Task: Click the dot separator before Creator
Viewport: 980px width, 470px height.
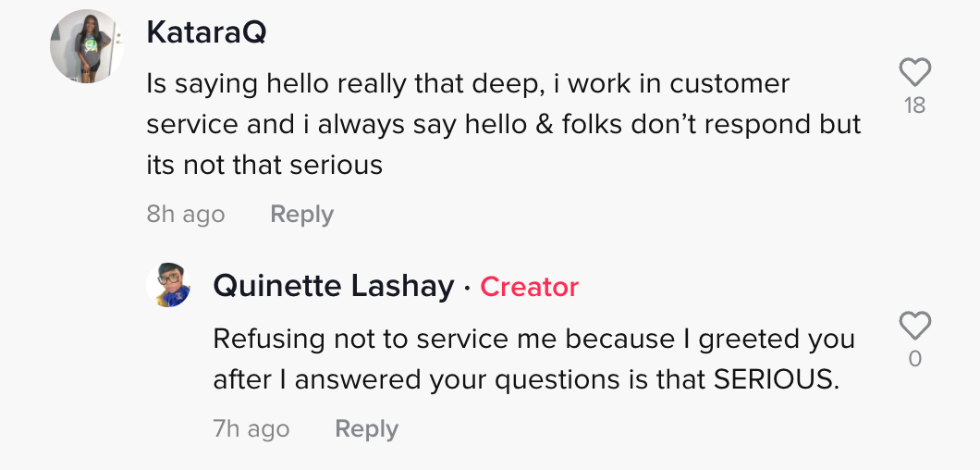Action: click(x=467, y=289)
